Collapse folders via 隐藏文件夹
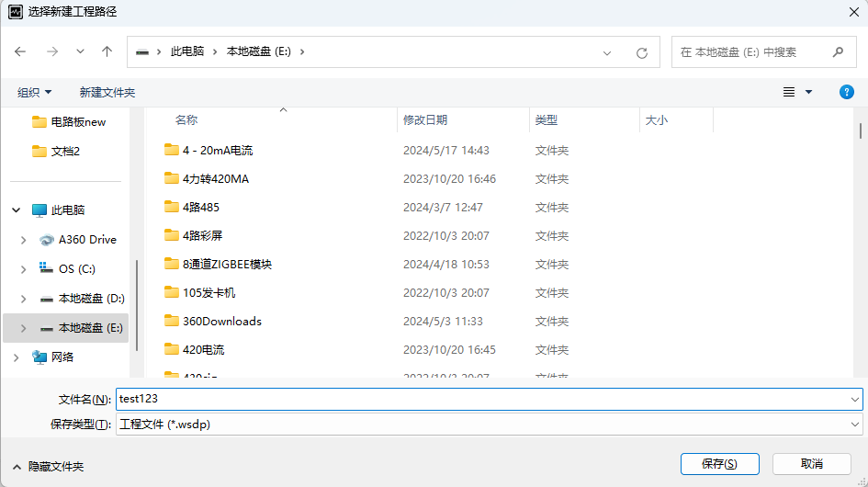Viewport: 868px width, 487px height. click(x=48, y=467)
